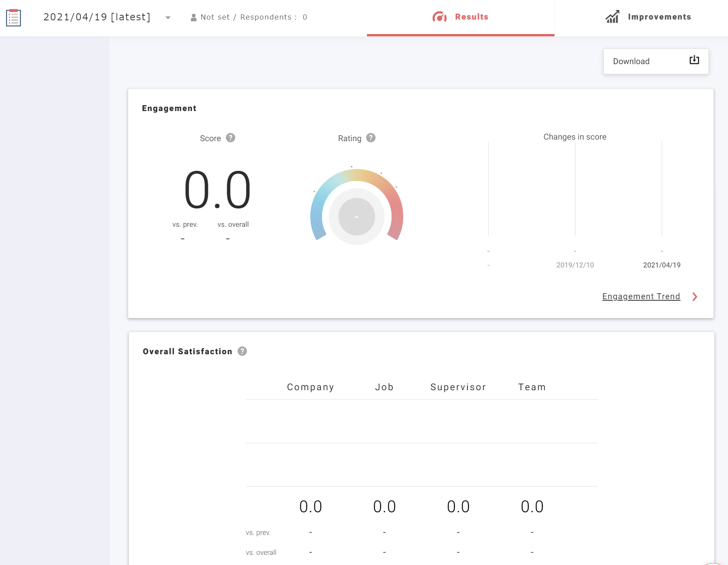Open the Rating help question mark
This screenshot has height=565, width=728.
371,138
